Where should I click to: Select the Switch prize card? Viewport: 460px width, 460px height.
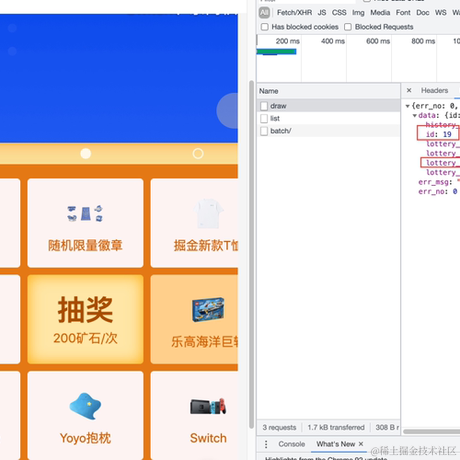point(194,415)
